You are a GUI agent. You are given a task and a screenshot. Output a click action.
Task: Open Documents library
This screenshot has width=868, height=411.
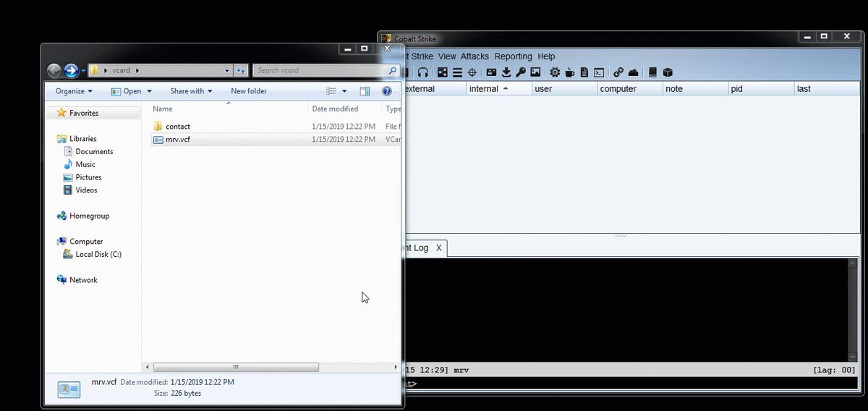tap(94, 152)
